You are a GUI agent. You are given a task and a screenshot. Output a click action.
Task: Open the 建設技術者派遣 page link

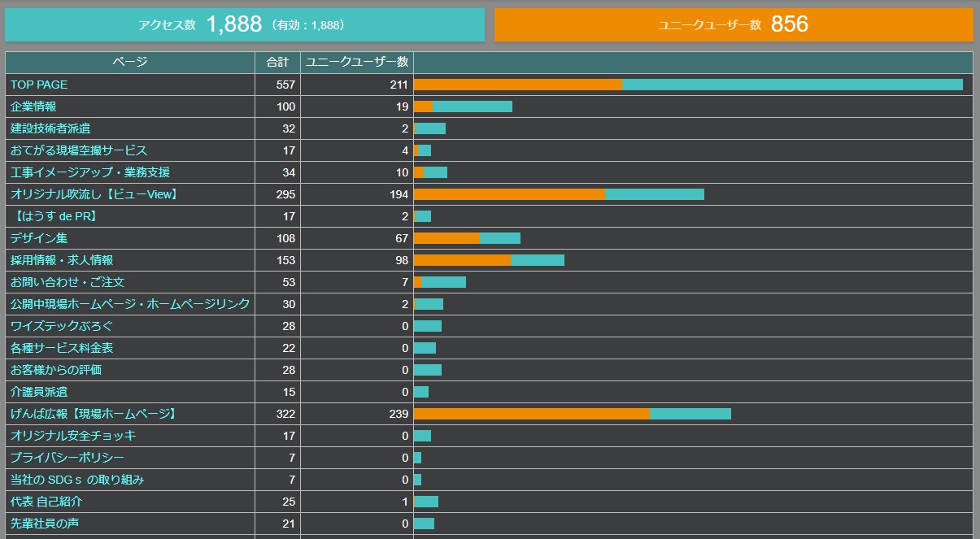click(x=50, y=128)
